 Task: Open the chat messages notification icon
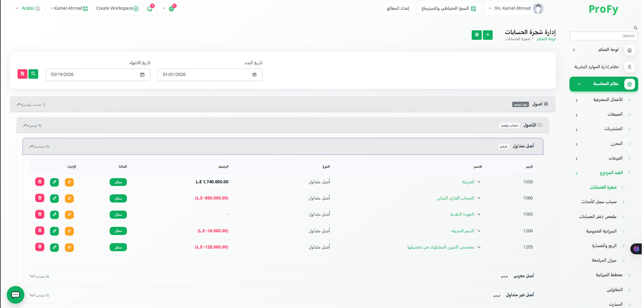150,9
